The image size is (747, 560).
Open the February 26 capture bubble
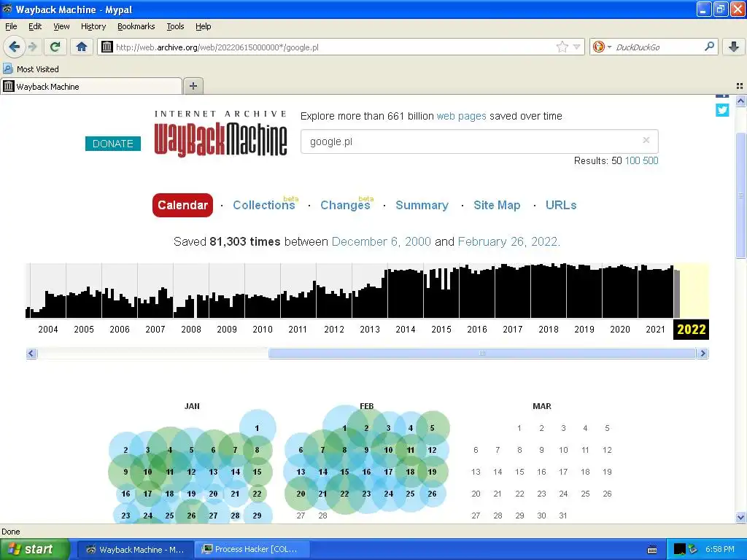pos(432,494)
